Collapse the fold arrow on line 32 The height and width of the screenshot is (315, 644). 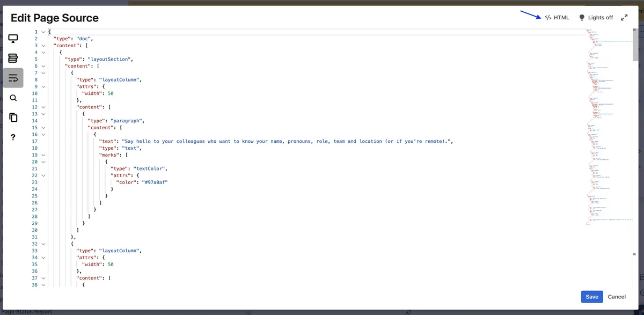pyautogui.click(x=43, y=244)
